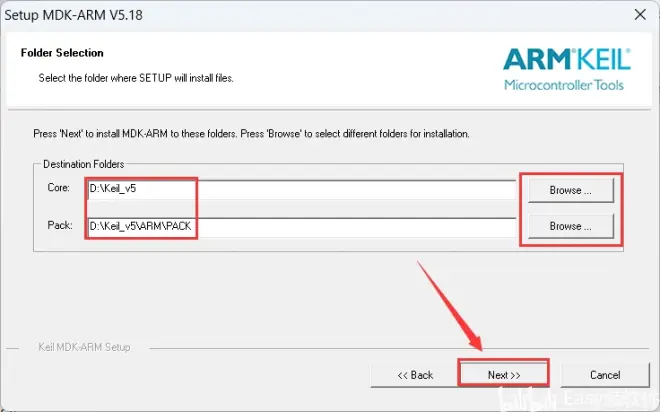Click the 'Press Next to install MDK-ARM' instruction
Viewport: 660px width, 412px height.
pyautogui.click(x=251, y=134)
